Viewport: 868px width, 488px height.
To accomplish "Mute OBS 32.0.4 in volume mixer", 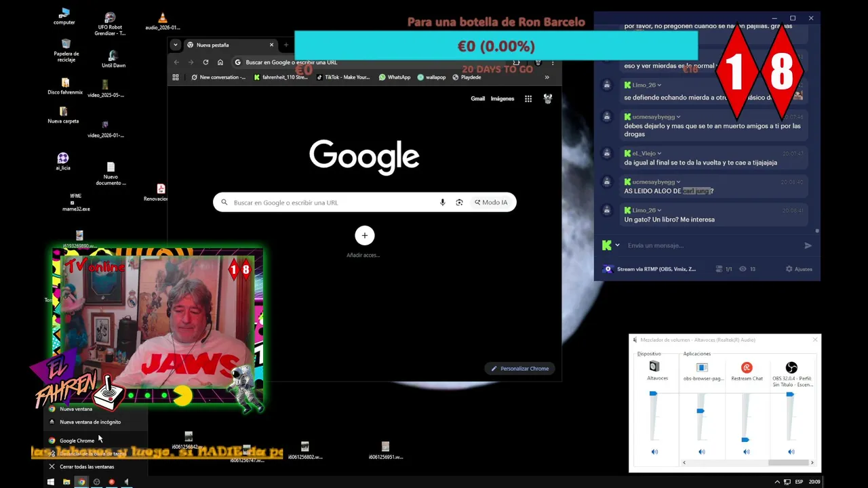I will click(791, 452).
